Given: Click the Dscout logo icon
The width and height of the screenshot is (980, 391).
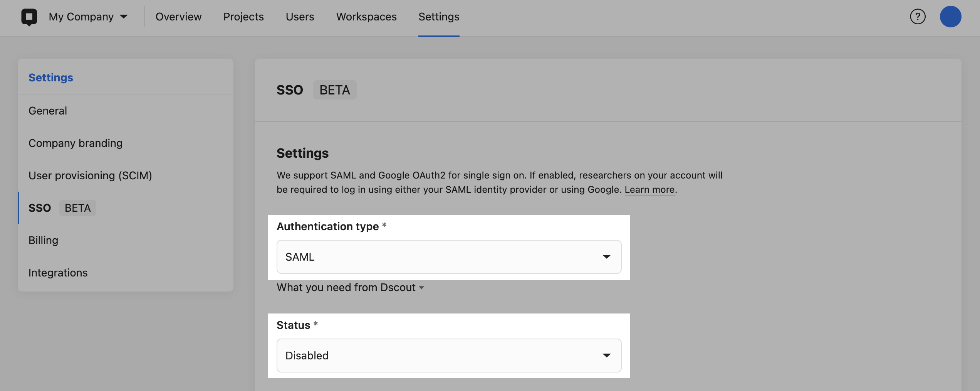Looking at the screenshot, I should click(x=29, y=17).
